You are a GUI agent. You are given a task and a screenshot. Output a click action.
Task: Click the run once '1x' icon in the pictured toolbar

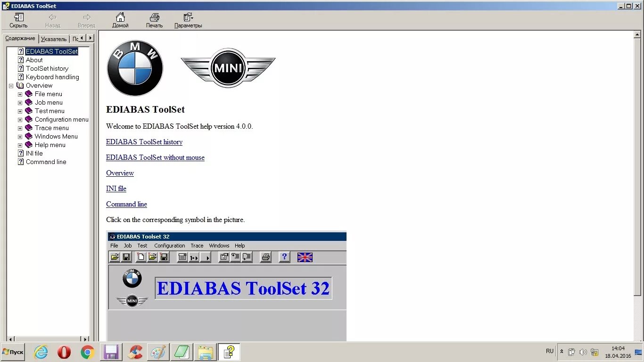coord(194,257)
